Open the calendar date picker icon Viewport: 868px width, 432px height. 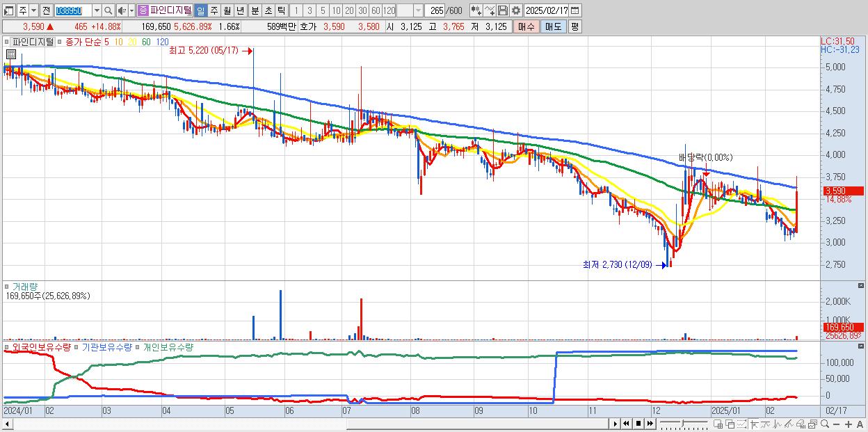[x=574, y=10]
